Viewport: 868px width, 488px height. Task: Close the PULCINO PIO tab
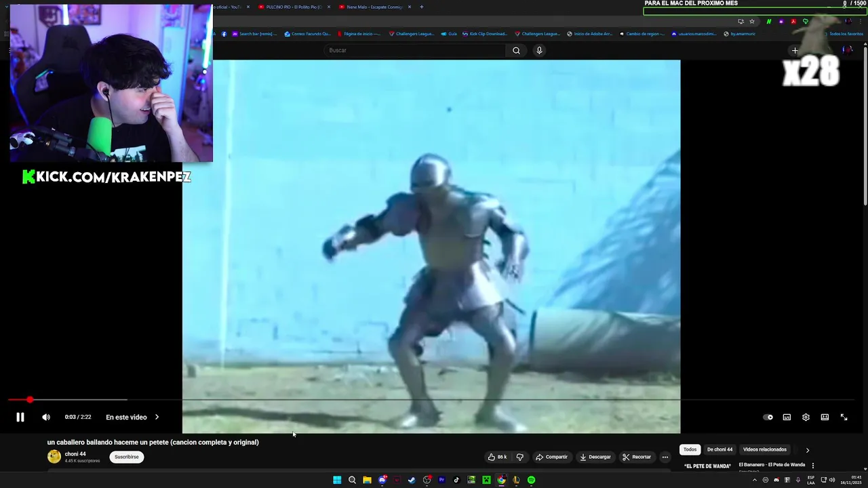pyautogui.click(x=329, y=7)
